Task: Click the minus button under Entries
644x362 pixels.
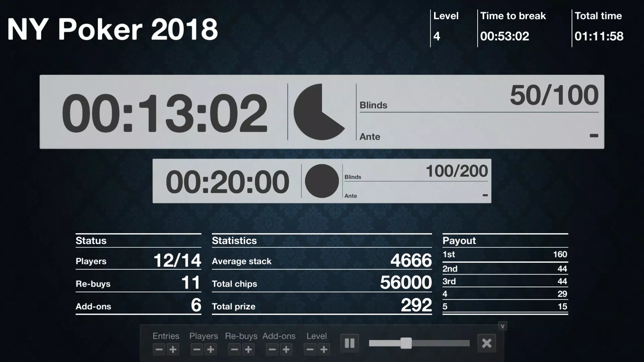Action: point(159,349)
